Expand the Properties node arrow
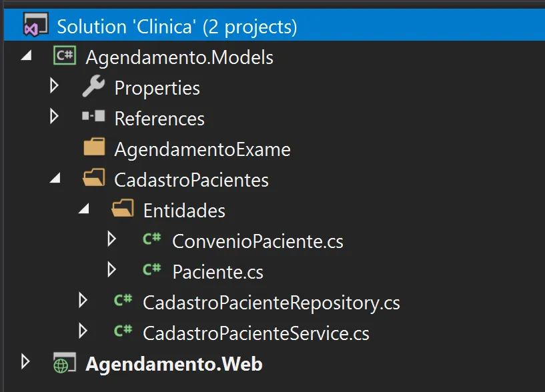This screenshot has height=392, width=545. (x=55, y=87)
